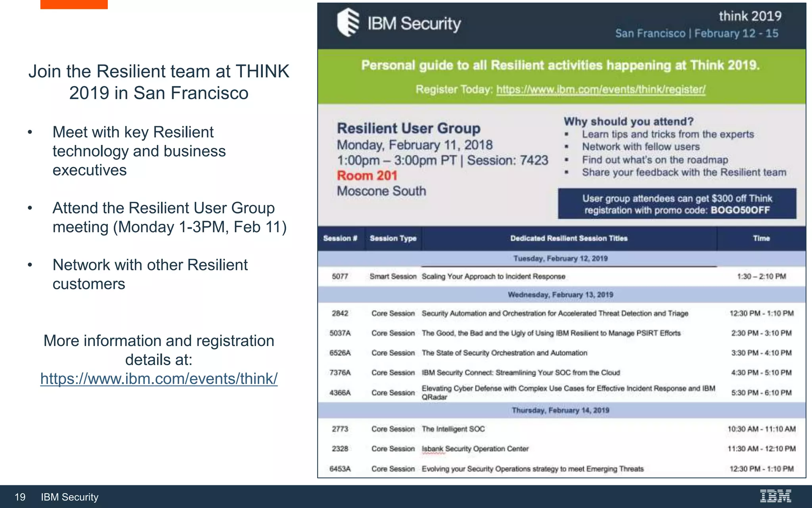812x508 pixels.
Task: Click session number 2842
Action: pyautogui.click(x=340, y=314)
